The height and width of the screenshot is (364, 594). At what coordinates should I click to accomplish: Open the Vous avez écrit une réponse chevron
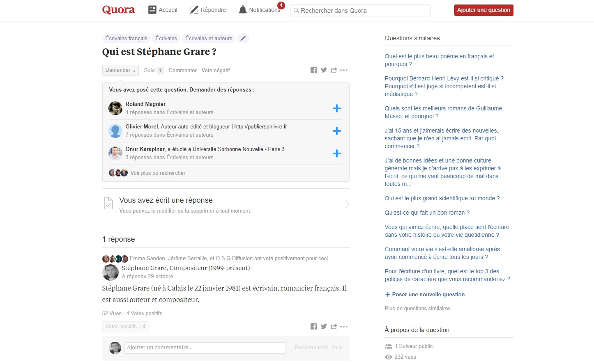point(347,204)
